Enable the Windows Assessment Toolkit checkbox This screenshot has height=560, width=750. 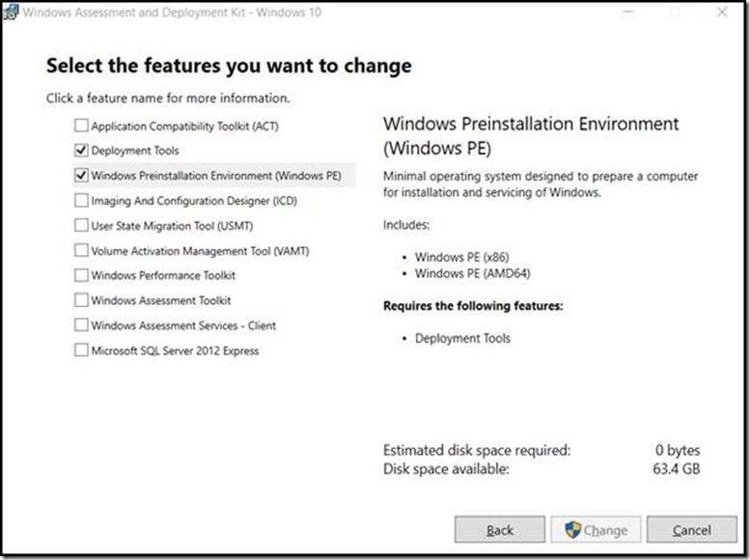80,301
